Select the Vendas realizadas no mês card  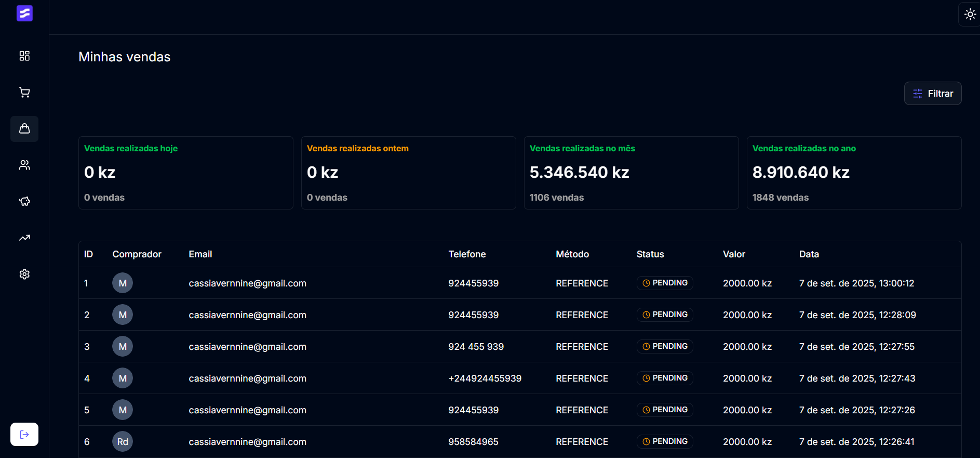pyautogui.click(x=631, y=173)
